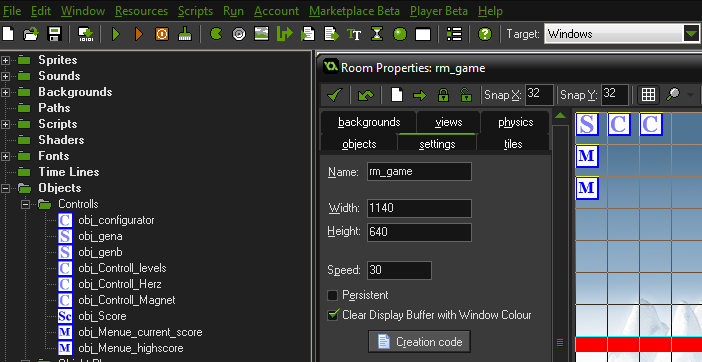Confirm room changes with the green checkmark
The image size is (702, 362).
point(334,95)
